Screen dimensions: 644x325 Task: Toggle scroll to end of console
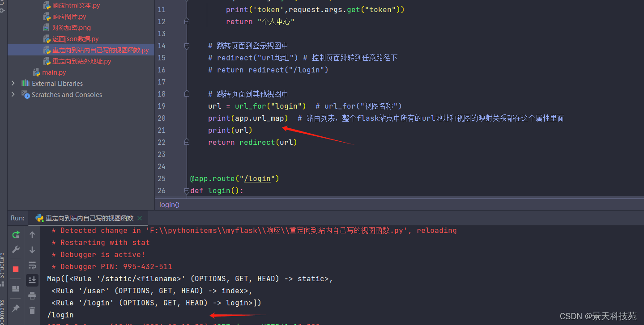(32, 280)
